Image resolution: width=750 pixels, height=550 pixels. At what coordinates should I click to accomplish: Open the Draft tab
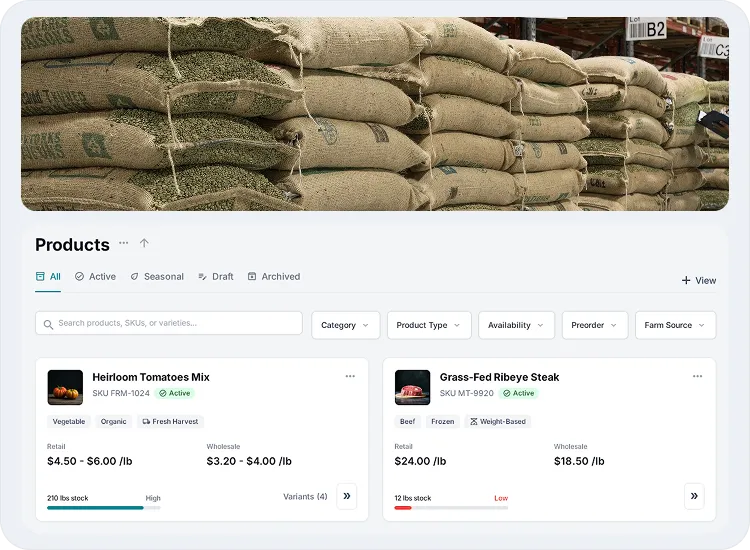(x=216, y=277)
